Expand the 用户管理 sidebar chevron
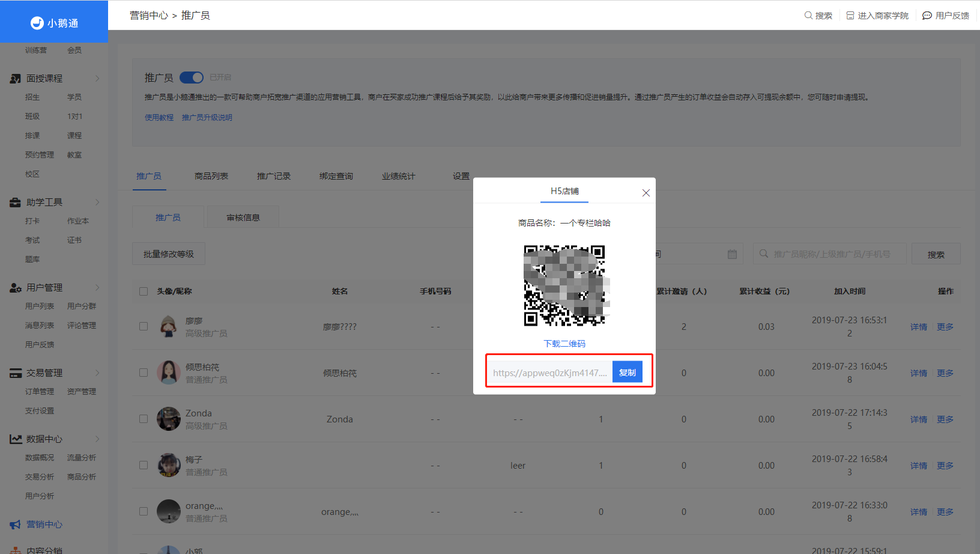This screenshot has width=980, height=554. (97, 288)
